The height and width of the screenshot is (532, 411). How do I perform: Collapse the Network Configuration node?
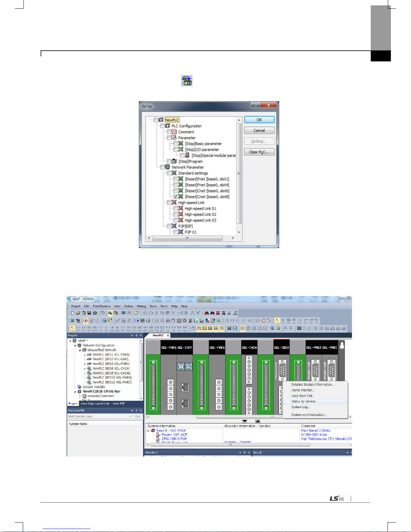point(75,345)
